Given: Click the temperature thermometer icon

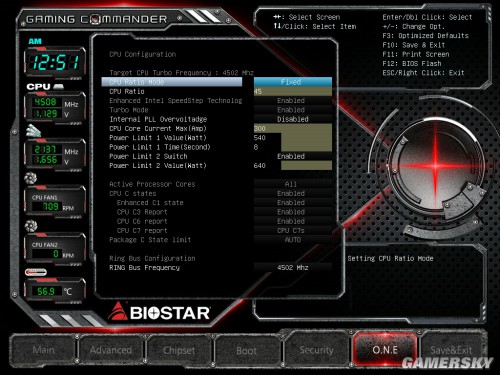Looking at the screenshot, I should pyautogui.click(x=36, y=272).
